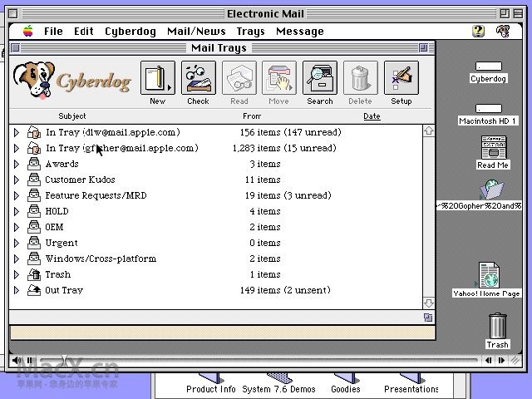Expand the Feature Requests/MRD tray
The width and height of the screenshot is (532, 399).
click(16, 195)
